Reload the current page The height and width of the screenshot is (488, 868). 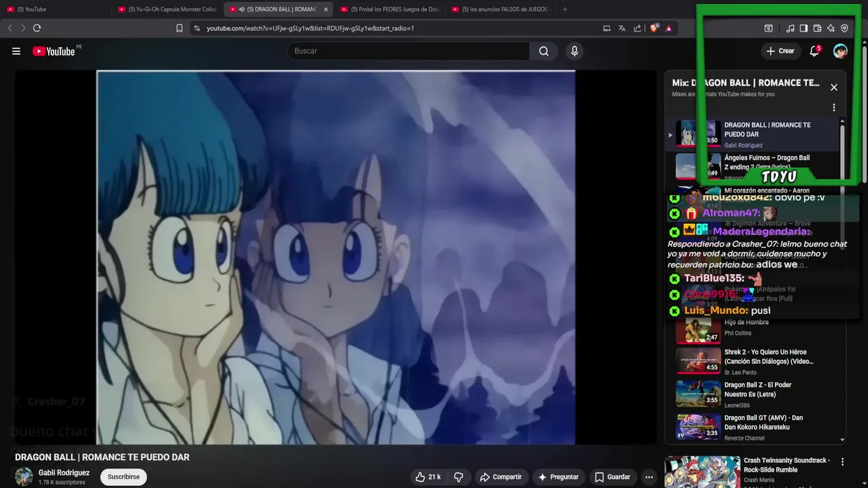(37, 28)
